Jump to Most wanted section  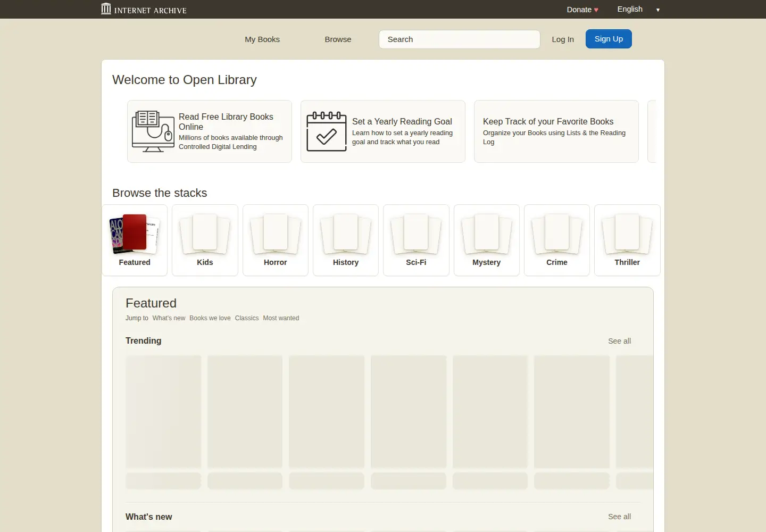[281, 318]
